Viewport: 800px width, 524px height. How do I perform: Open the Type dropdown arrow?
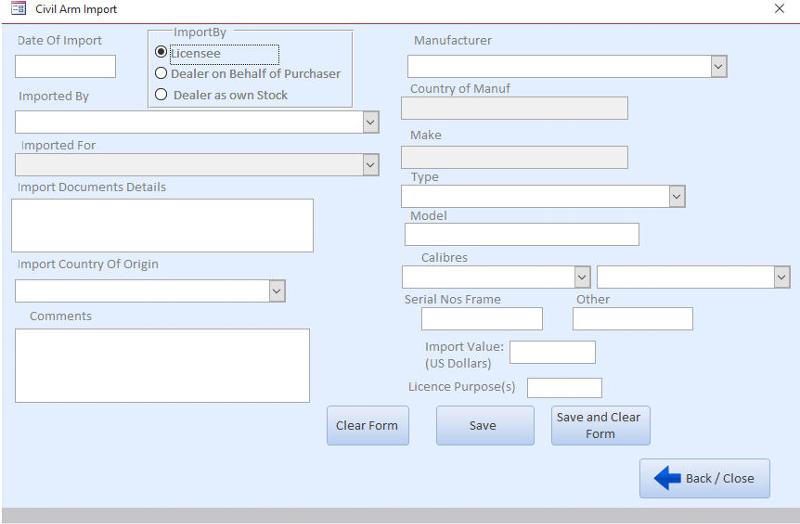[676, 196]
